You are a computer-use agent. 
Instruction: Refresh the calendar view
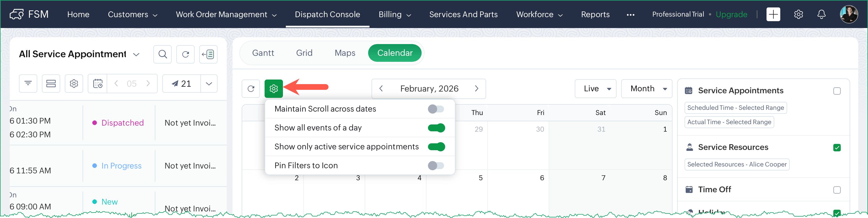click(x=251, y=88)
